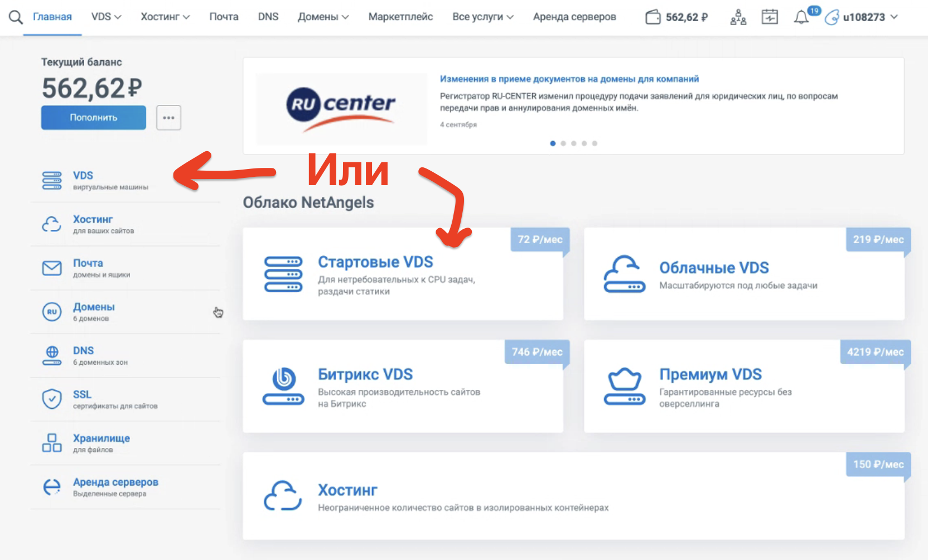928x560 pixels.
Task: Open the RU-CENTER domain documents news link
Action: (x=569, y=79)
